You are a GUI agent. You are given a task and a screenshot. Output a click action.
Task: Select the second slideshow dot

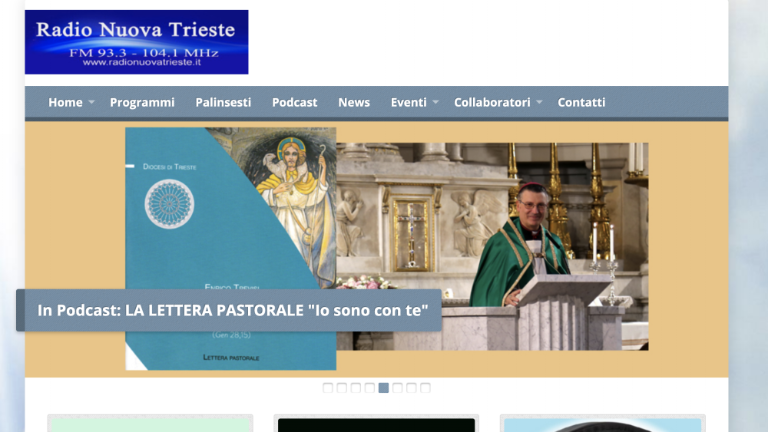(342, 388)
